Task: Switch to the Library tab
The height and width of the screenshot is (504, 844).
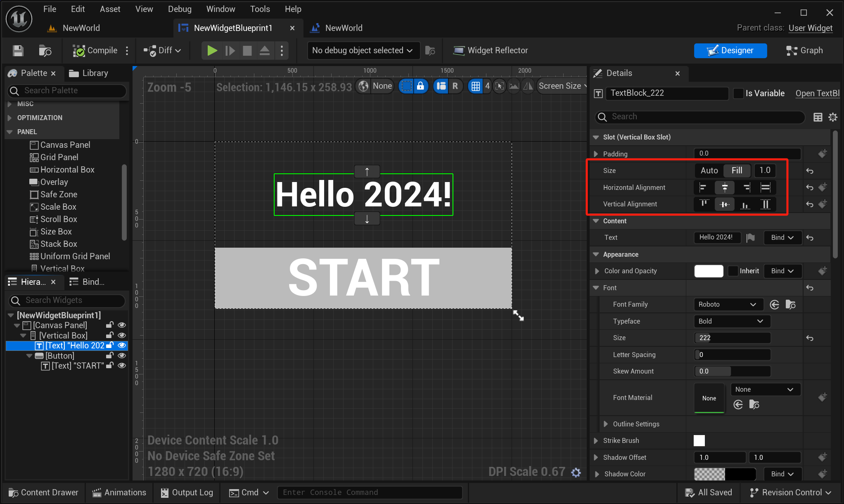Action: point(88,73)
